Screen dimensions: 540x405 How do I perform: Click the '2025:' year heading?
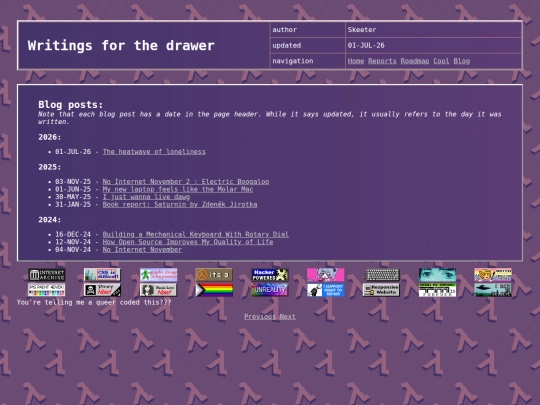[x=50, y=167]
